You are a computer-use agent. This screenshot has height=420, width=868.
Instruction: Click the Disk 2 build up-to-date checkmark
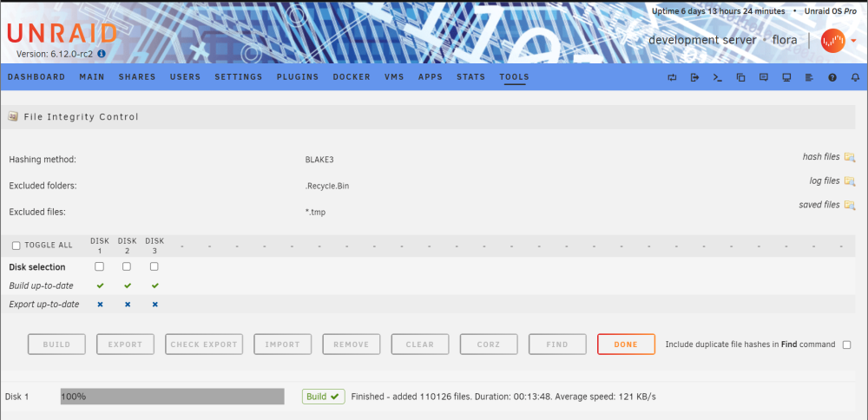(x=128, y=285)
